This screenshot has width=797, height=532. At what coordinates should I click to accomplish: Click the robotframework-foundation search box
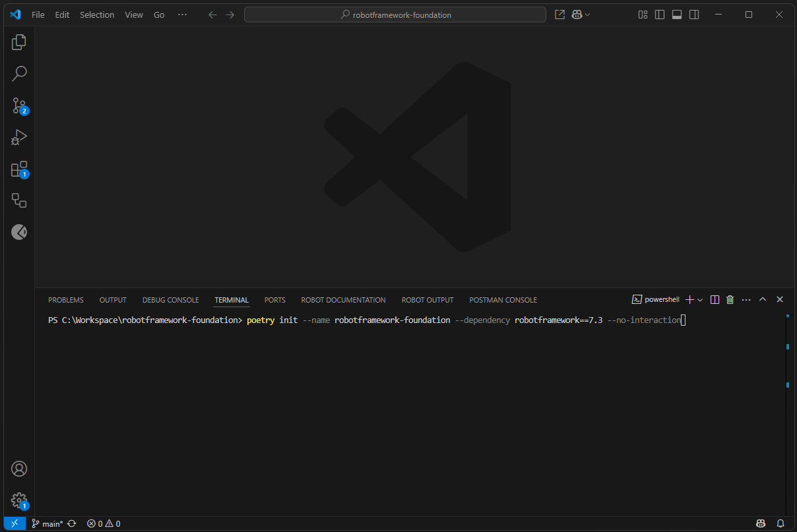[395, 15]
